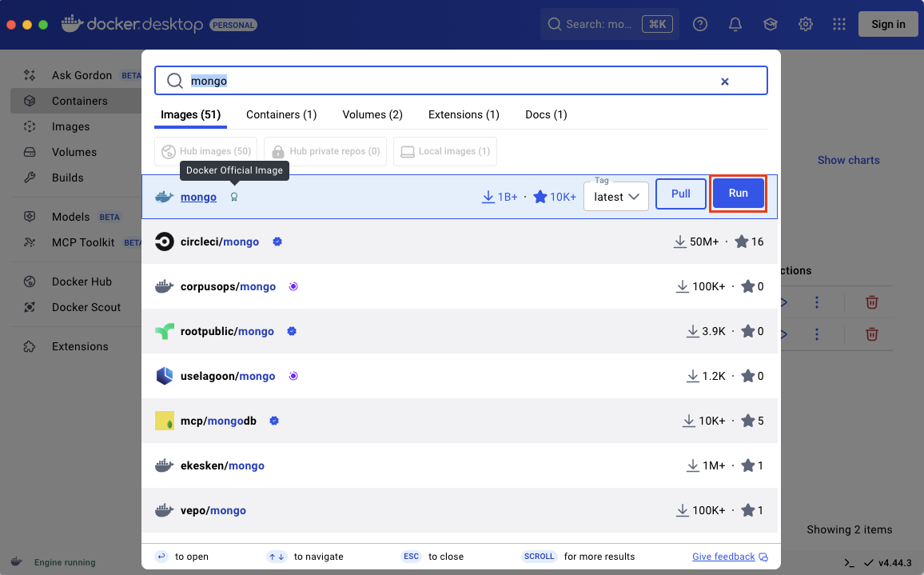This screenshot has height=575, width=924.
Task: Click the rootpublic verified publisher badge
Action: (x=292, y=331)
